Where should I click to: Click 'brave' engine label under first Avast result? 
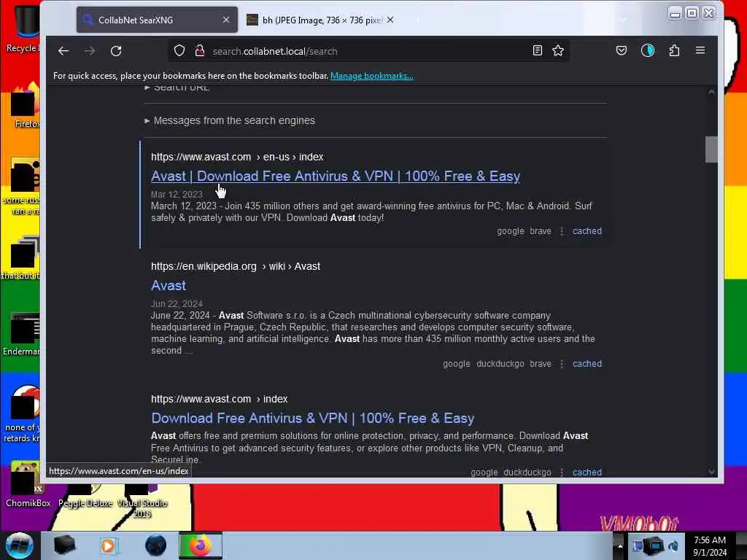(541, 231)
